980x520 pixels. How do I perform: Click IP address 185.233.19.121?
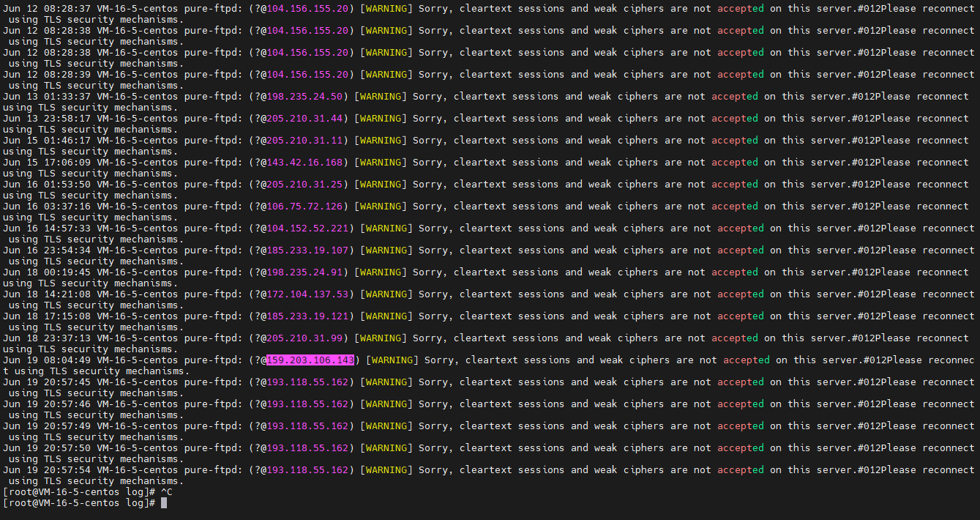tap(307, 316)
